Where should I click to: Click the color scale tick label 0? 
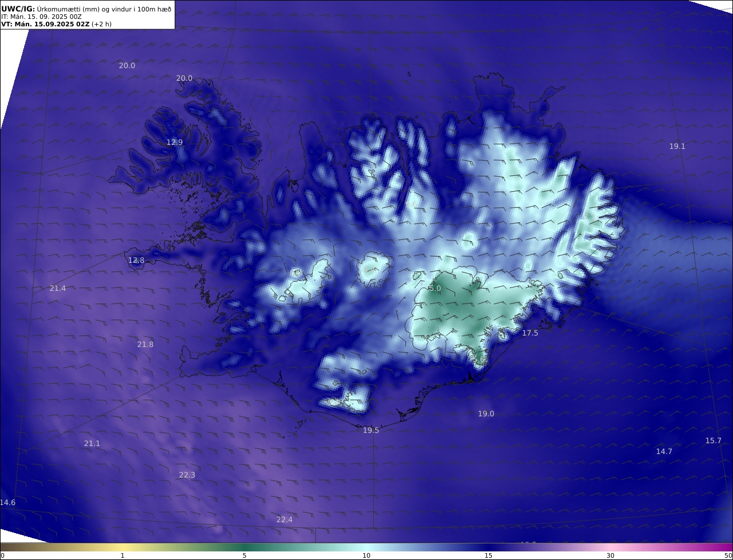coord(2,555)
